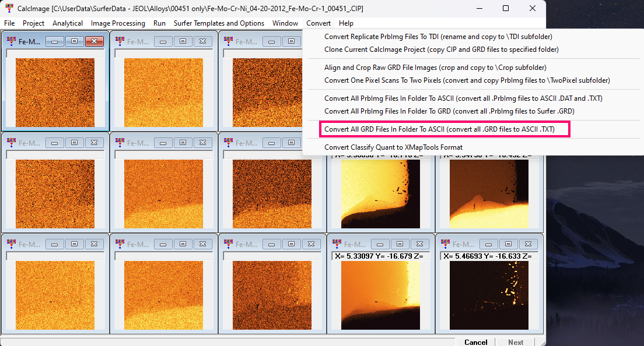Open the Analytical menu
This screenshot has height=346, width=644.
pos(68,23)
